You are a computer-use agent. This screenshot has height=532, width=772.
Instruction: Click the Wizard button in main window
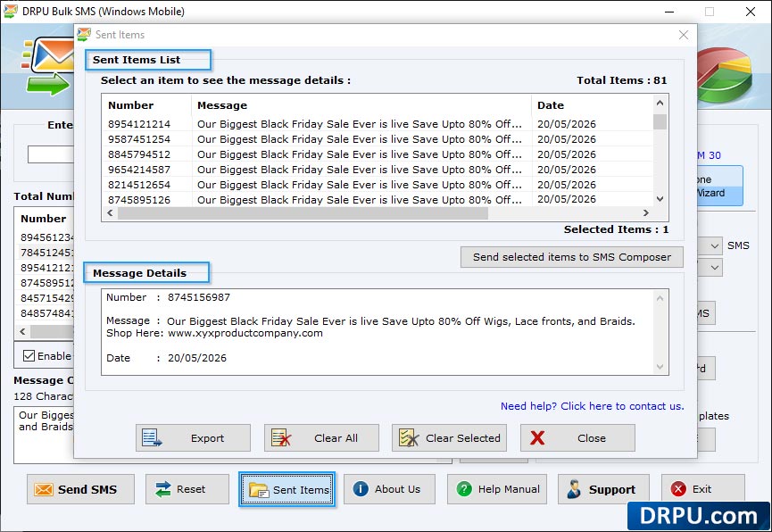[719, 186]
